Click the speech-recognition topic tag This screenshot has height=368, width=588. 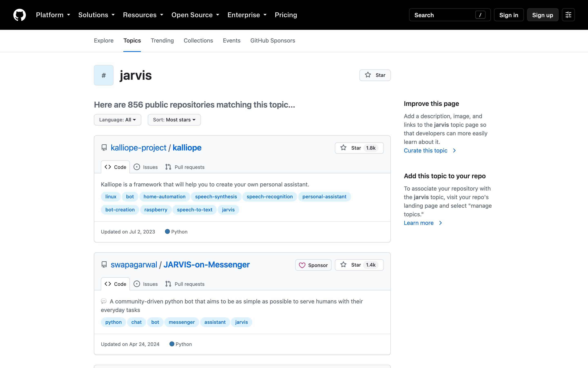coord(270,197)
